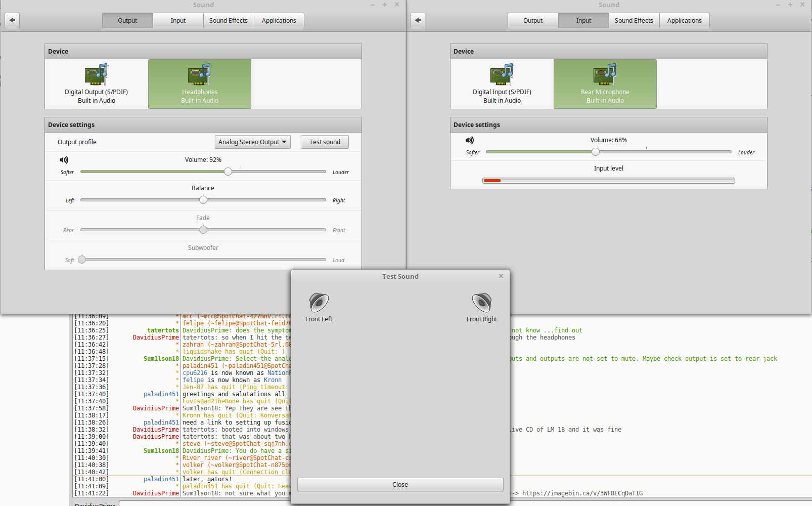Test the Front Right speaker

(x=482, y=307)
